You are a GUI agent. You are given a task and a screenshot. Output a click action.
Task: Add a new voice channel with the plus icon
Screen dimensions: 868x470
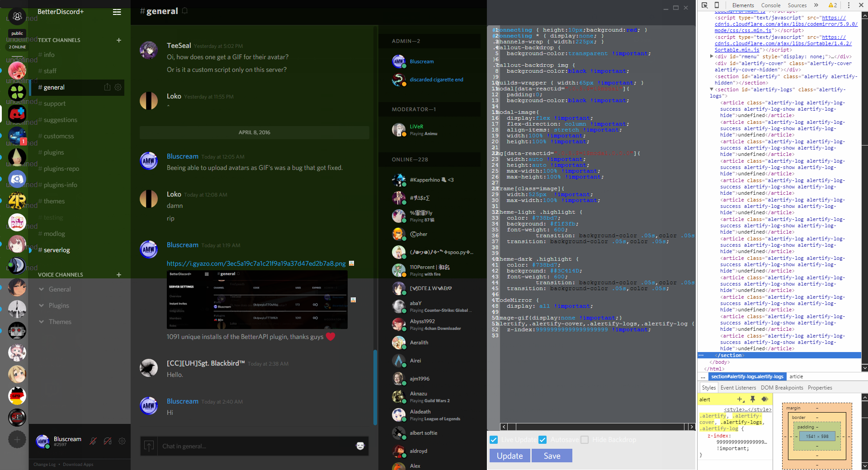pos(119,275)
